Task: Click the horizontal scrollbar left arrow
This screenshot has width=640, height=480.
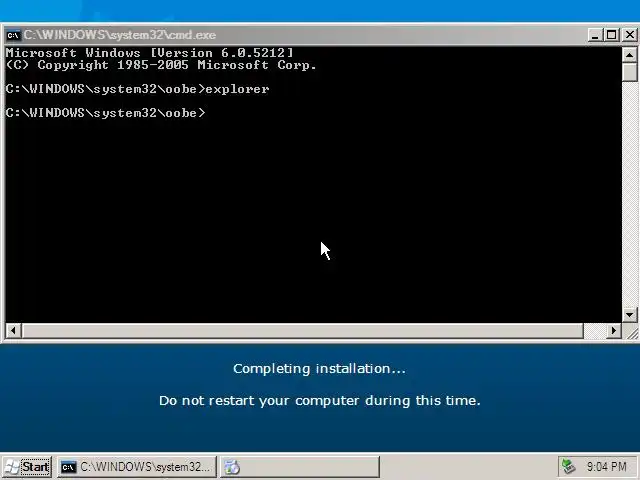Action: 13,330
